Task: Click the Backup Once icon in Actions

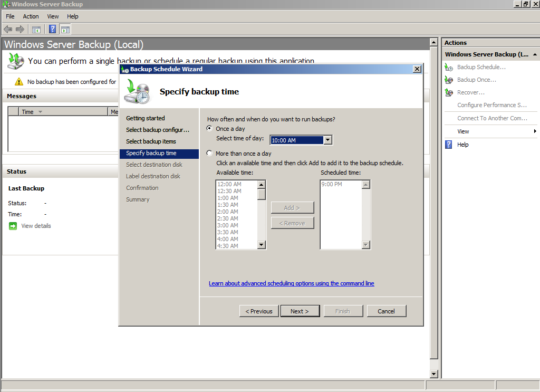Action: tap(449, 80)
